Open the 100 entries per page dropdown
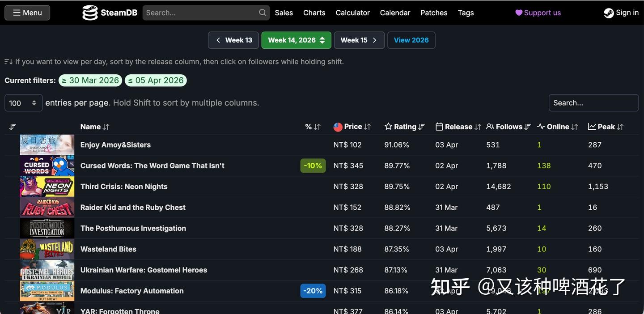The height and width of the screenshot is (314, 644). click(x=24, y=103)
